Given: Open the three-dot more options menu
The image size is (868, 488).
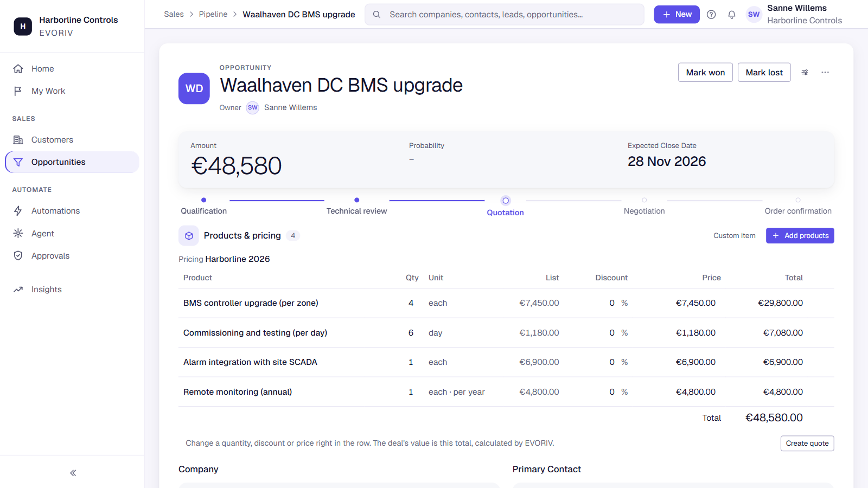Looking at the screenshot, I should [825, 73].
